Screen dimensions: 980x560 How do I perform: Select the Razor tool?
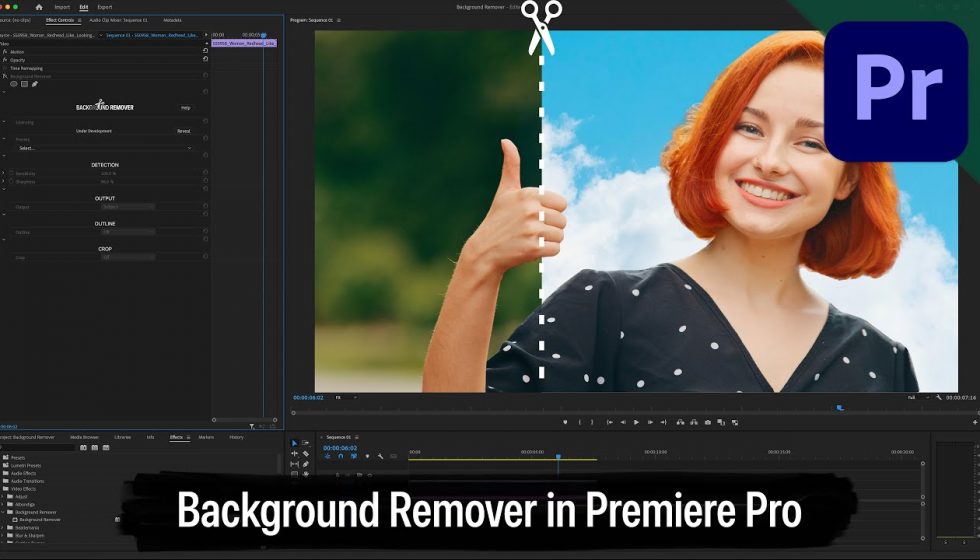(x=306, y=454)
